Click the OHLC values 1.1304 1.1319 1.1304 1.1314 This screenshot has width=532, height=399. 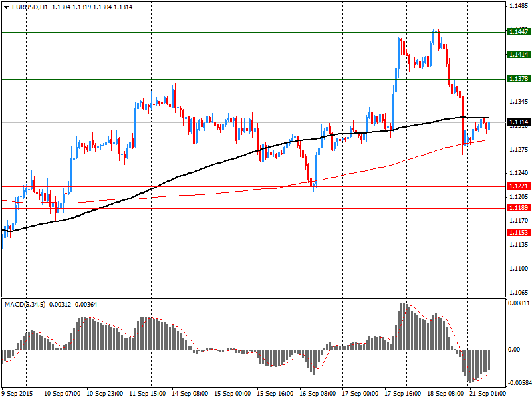click(92, 7)
